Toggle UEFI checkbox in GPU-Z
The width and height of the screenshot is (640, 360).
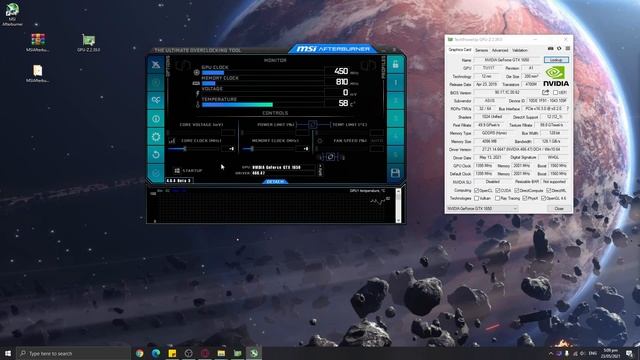(556, 93)
